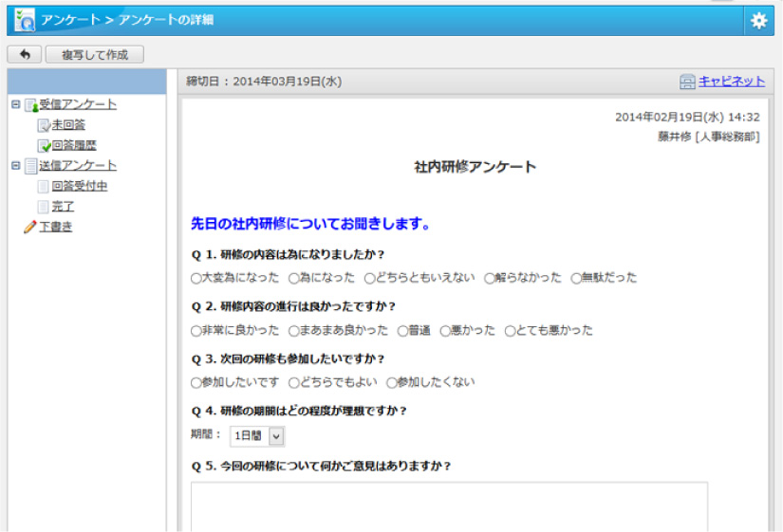This screenshot has height=532, width=783.
Task: Click the back arrow button
Action: pyautogui.click(x=24, y=55)
